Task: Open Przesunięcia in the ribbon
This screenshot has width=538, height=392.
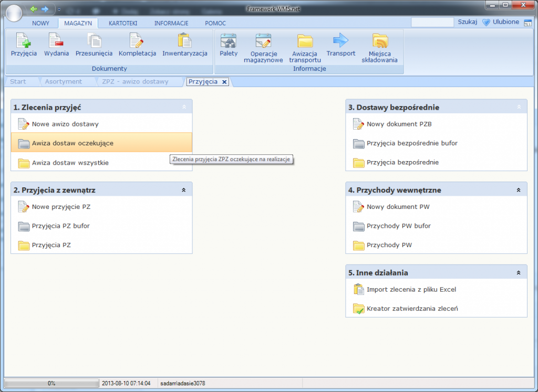Action: coord(94,41)
